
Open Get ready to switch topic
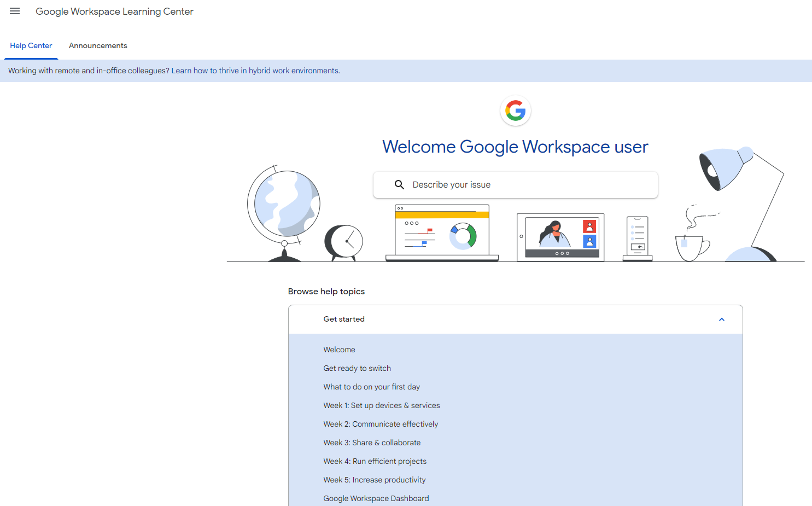357,368
